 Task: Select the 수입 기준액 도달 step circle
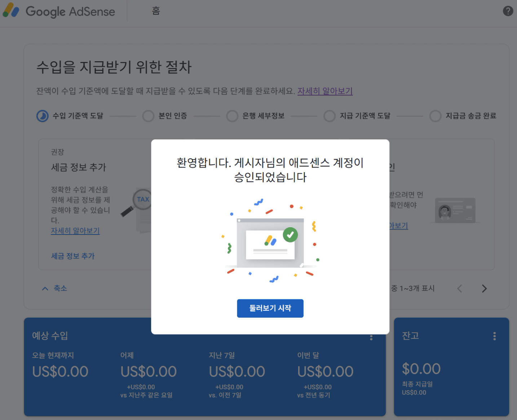pos(43,116)
